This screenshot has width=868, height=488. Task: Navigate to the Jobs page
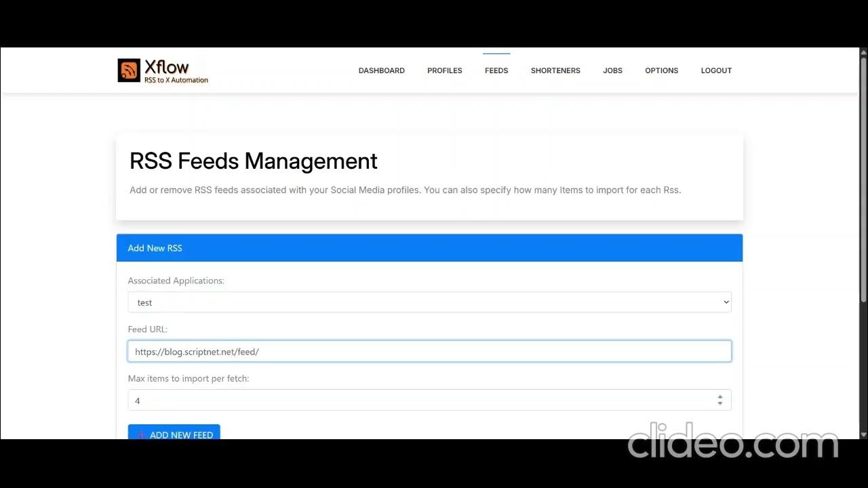coord(612,70)
